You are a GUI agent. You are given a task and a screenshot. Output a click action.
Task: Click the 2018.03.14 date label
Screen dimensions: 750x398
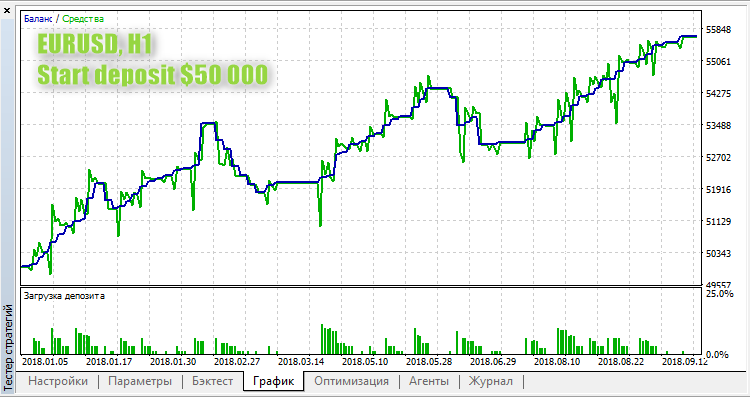300,361
